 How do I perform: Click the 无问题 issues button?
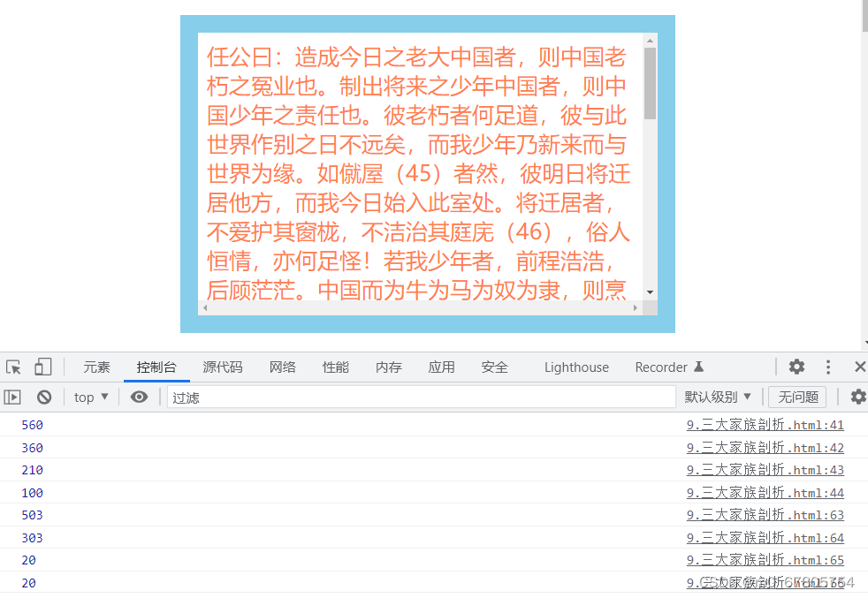796,397
